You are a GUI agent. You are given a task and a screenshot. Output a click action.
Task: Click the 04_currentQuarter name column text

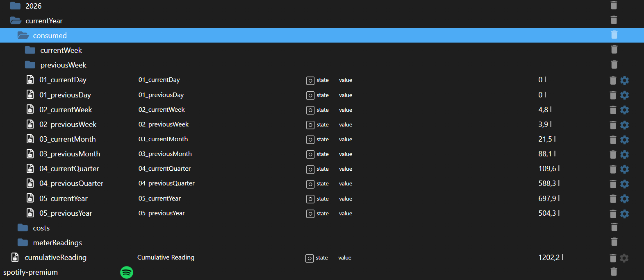pos(164,169)
